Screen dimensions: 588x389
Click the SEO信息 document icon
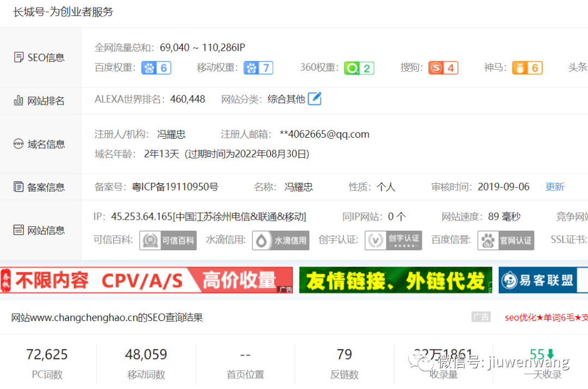click(19, 57)
